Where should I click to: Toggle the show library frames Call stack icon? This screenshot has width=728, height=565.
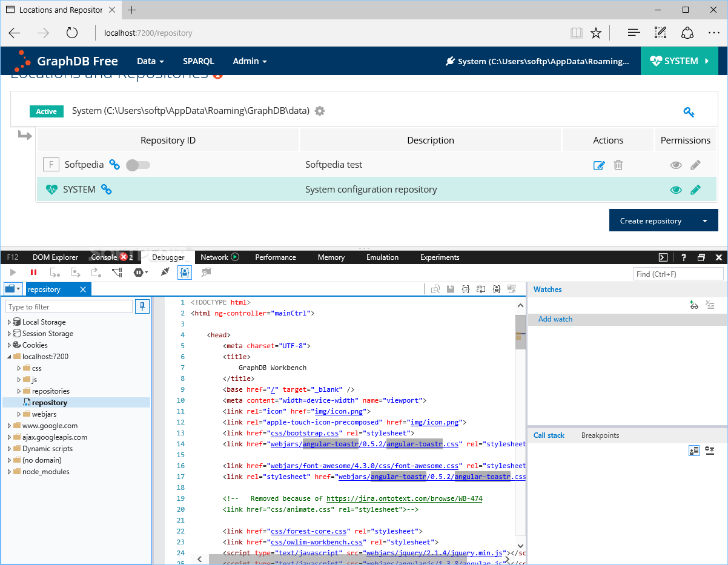(x=694, y=451)
